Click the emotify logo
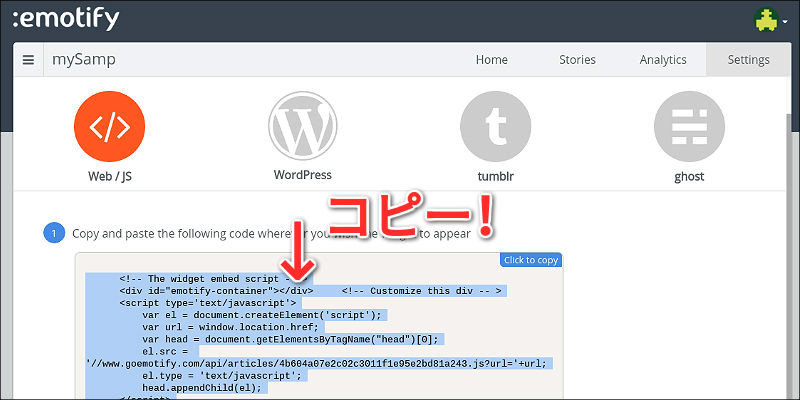The width and height of the screenshot is (800, 400). tap(66, 19)
